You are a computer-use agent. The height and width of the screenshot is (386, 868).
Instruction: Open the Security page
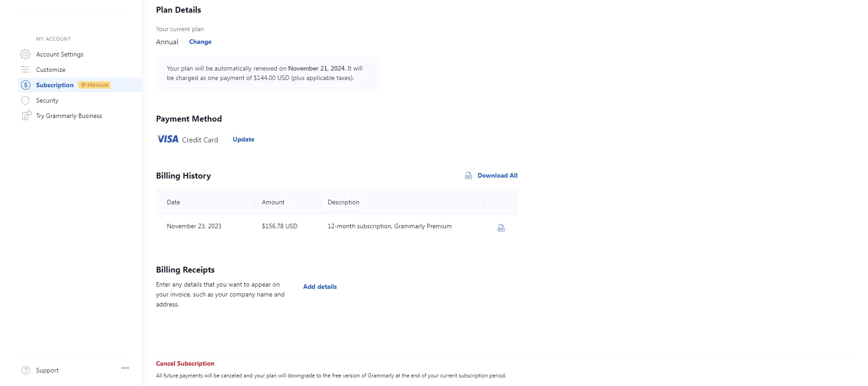click(47, 100)
